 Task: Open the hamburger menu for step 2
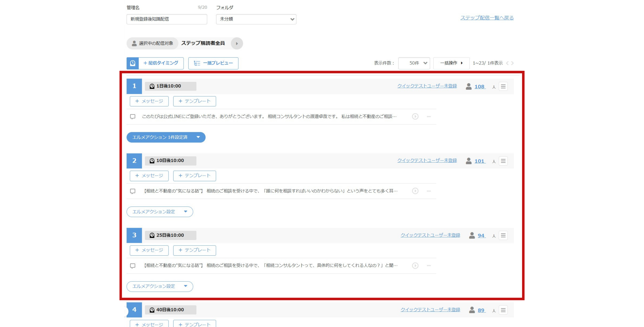[503, 161]
